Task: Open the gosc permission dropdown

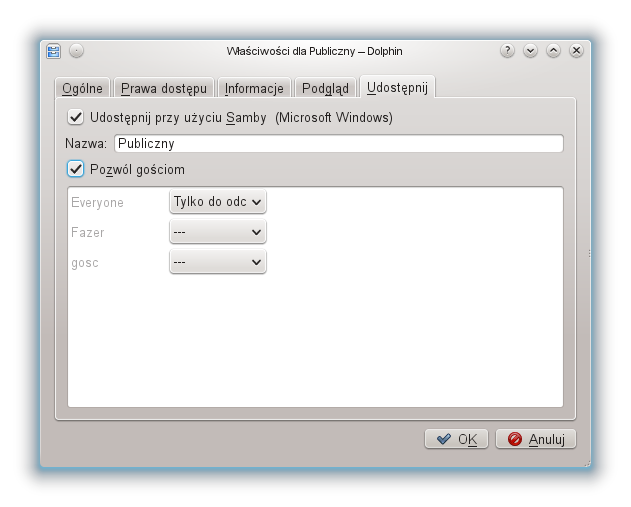Action: point(218,262)
